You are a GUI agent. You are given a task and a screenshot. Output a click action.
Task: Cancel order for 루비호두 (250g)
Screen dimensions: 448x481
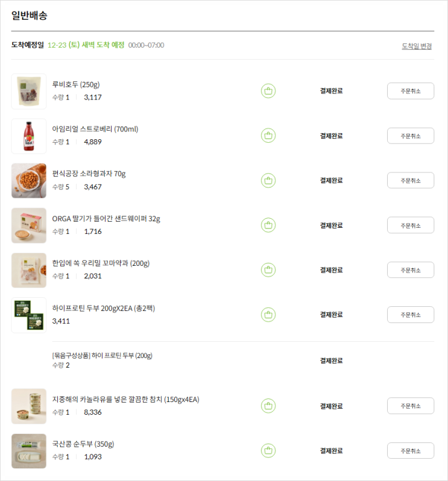click(411, 91)
